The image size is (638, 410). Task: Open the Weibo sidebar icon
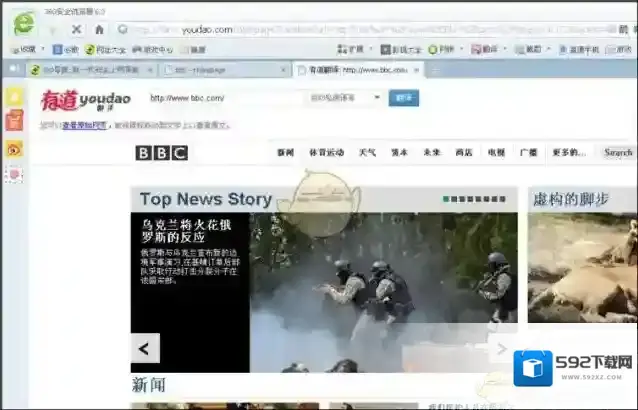[14, 148]
